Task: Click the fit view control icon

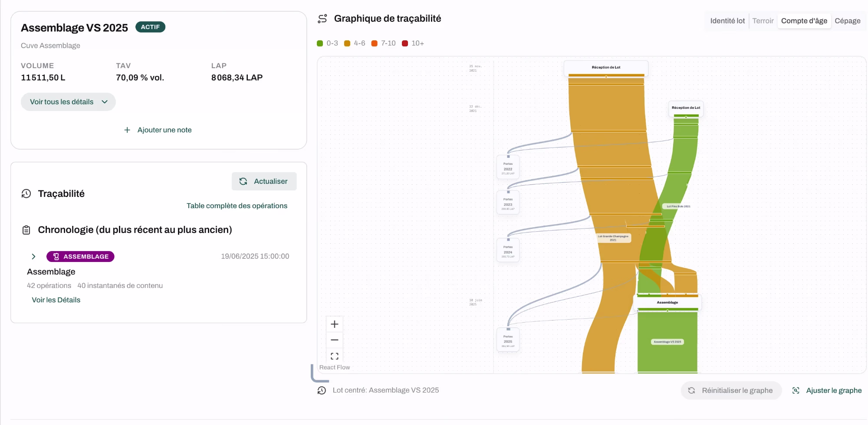Action: pos(335,356)
